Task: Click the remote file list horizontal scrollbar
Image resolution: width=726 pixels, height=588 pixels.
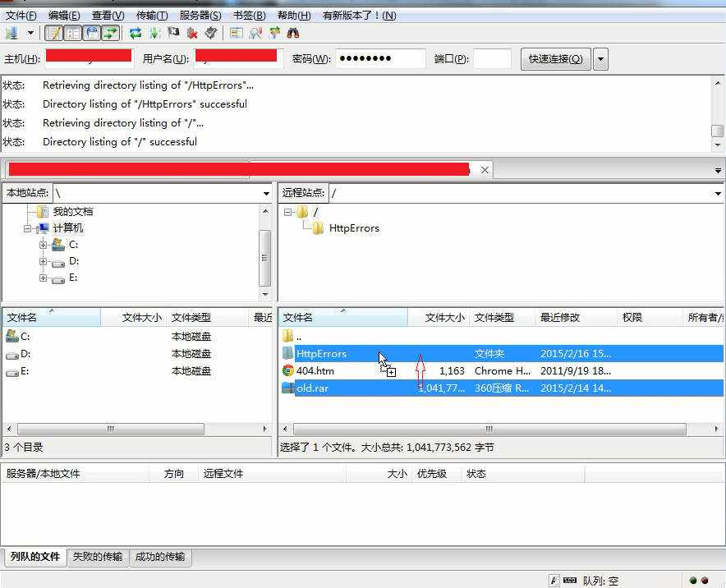Action: click(489, 430)
